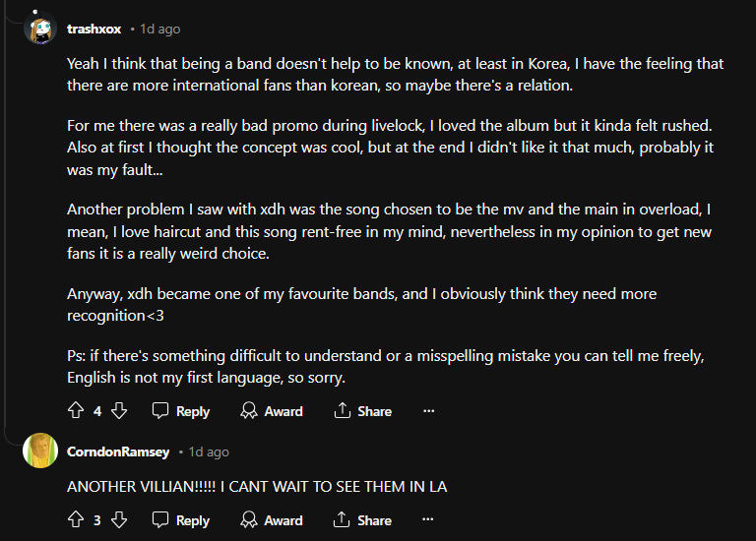Screen dimensions: 756x541
Task: Open CorndonRamsey's user profile link
Action: click(118, 451)
